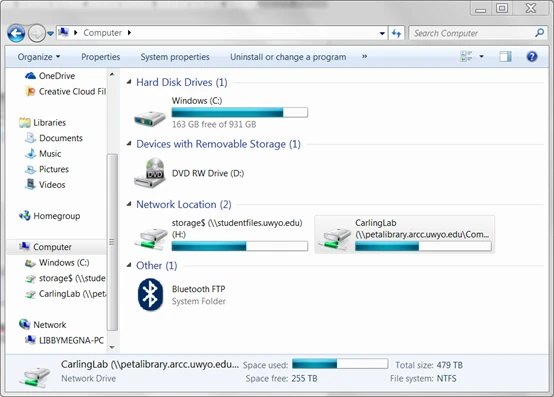The height and width of the screenshot is (397, 554).
Task: Open the view options dropdown arrow
Action: 481,57
